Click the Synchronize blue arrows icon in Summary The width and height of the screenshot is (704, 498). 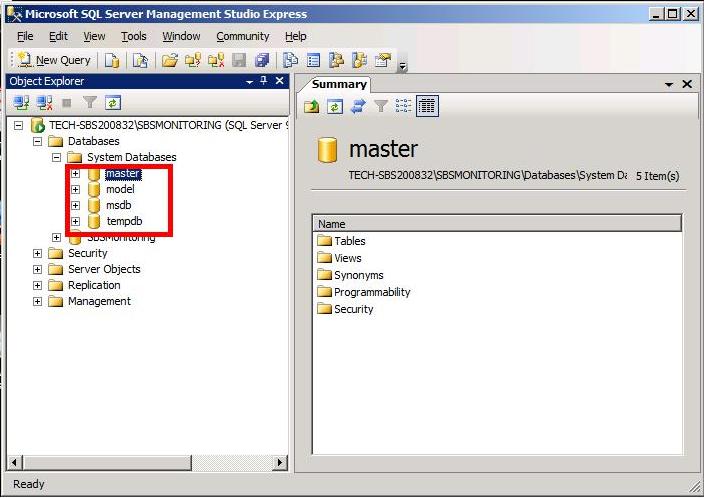pyautogui.click(x=358, y=106)
